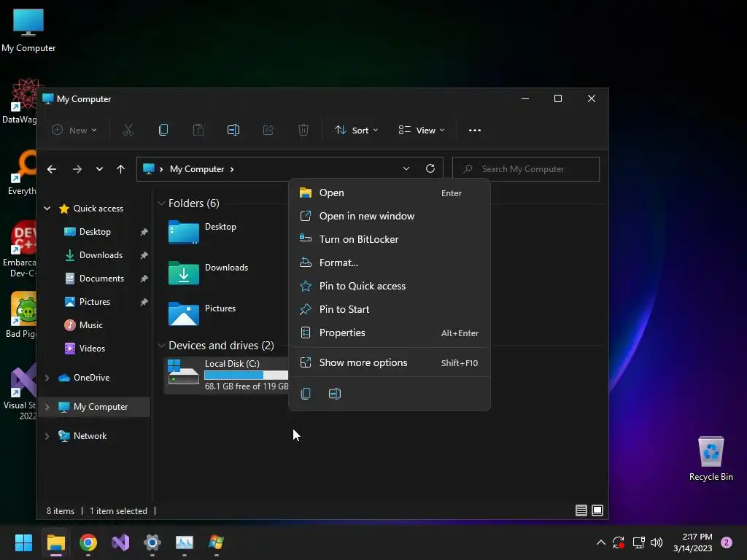Choose Show more options
Screen dimensions: 747x560
pyautogui.click(x=390, y=363)
